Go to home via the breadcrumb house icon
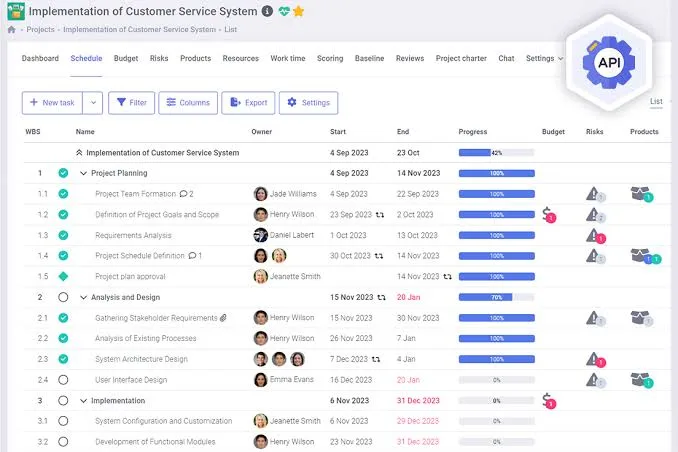Image resolution: width=678 pixels, height=452 pixels. pos(12,29)
